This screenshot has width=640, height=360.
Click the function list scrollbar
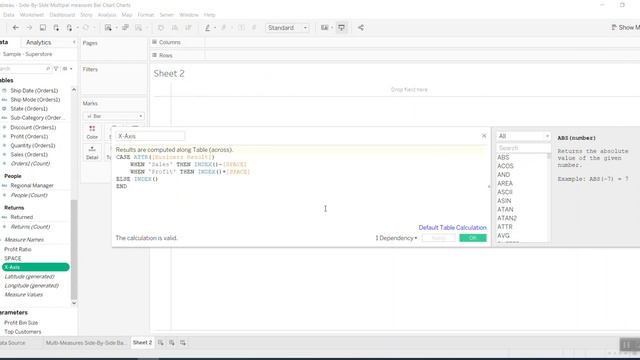tap(549, 156)
